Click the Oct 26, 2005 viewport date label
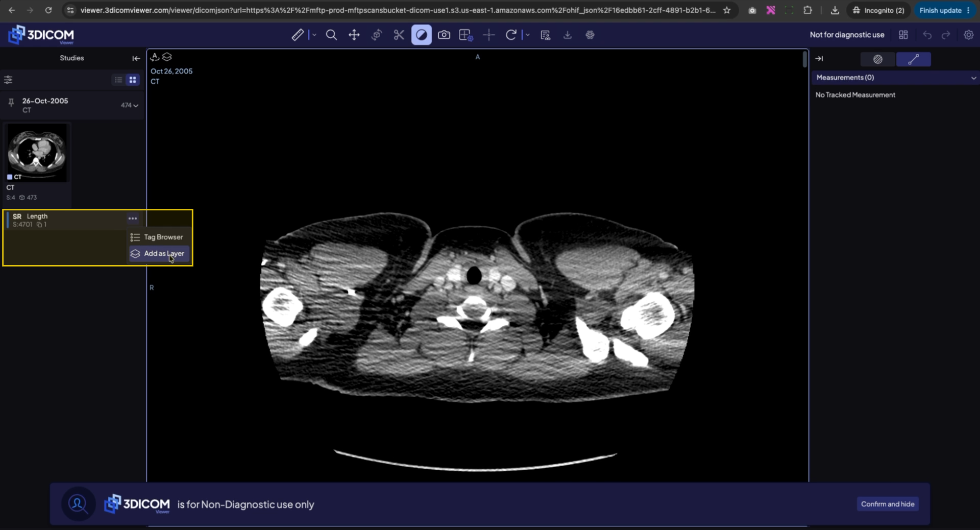This screenshot has height=530, width=980. [171, 71]
